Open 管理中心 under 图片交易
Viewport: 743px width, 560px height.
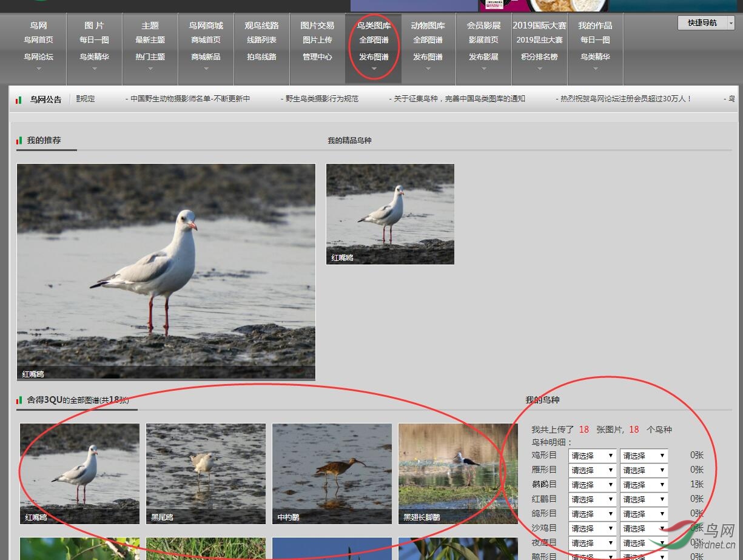[x=317, y=57]
